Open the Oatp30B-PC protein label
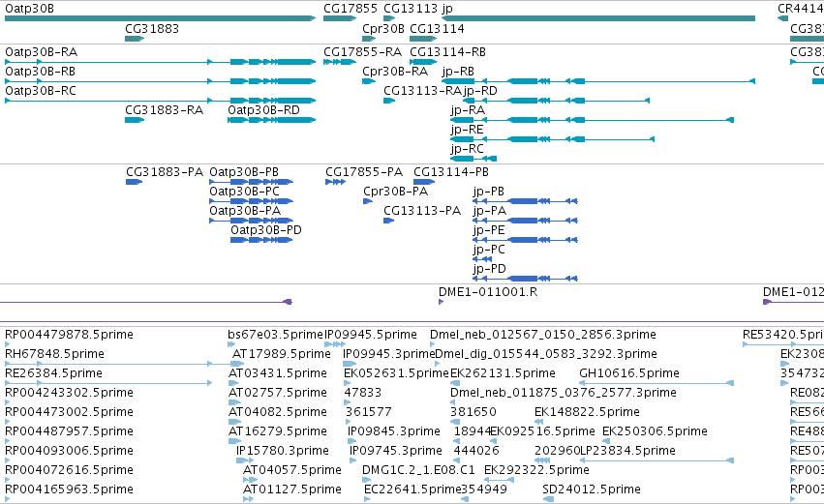824x504 pixels. (x=244, y=192)
